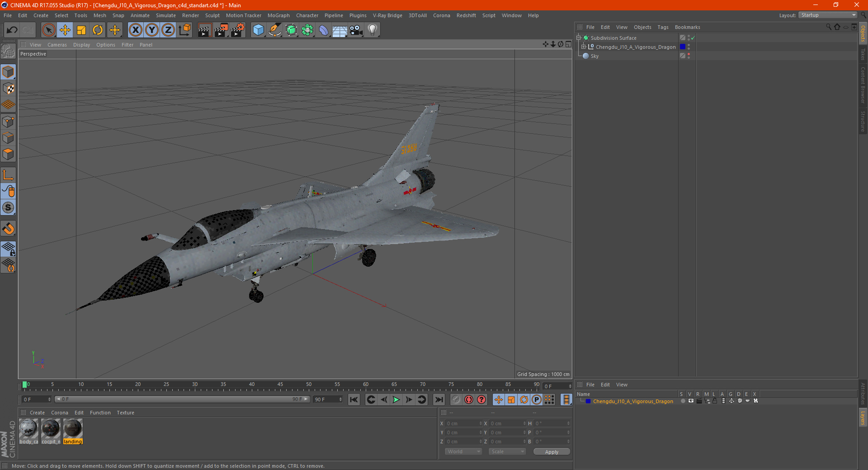Screen dimensions: 868x470
Task: Click the frame range preview slider bar
Action: tap(182, 399)
